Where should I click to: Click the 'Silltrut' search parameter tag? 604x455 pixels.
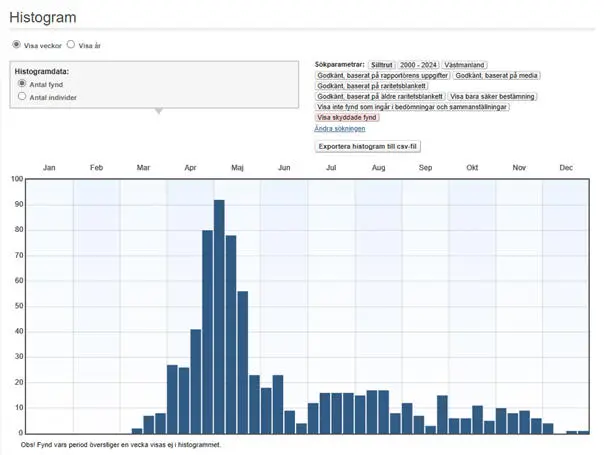382,65
